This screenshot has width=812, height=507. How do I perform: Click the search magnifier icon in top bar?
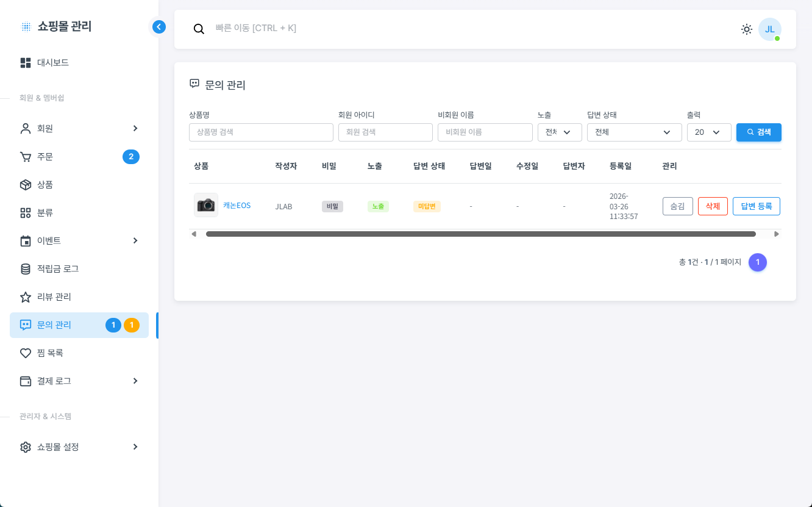(199, 29)
